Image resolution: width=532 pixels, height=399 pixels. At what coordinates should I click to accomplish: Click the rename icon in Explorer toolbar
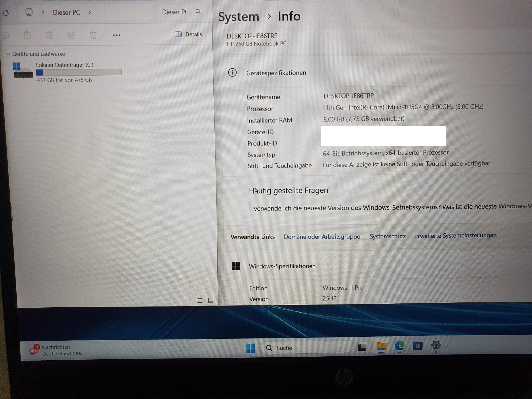pos(49,35)
